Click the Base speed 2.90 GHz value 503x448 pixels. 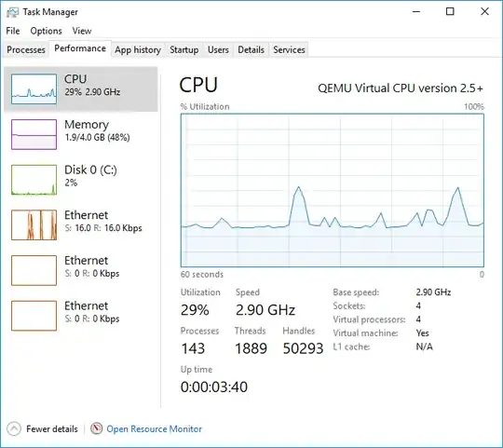[433, 292]
